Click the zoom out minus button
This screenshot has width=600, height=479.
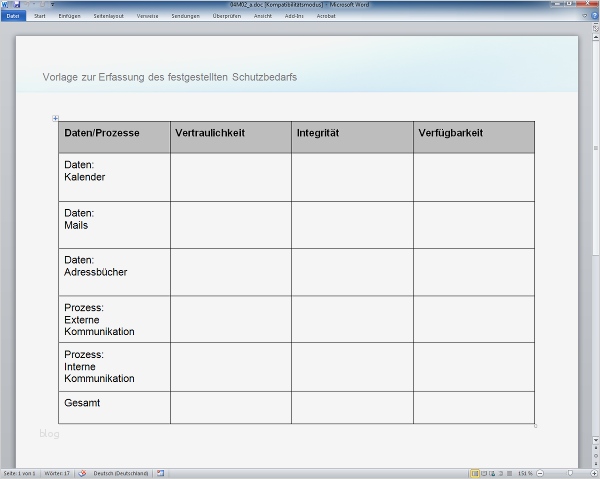pyautogui.click(x=540, y=474)
